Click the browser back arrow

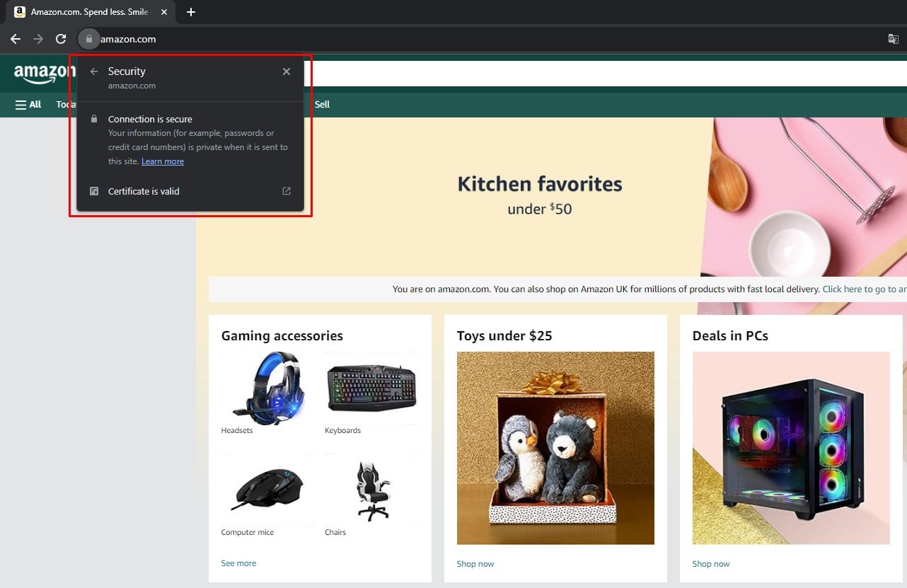coord(16,39)
